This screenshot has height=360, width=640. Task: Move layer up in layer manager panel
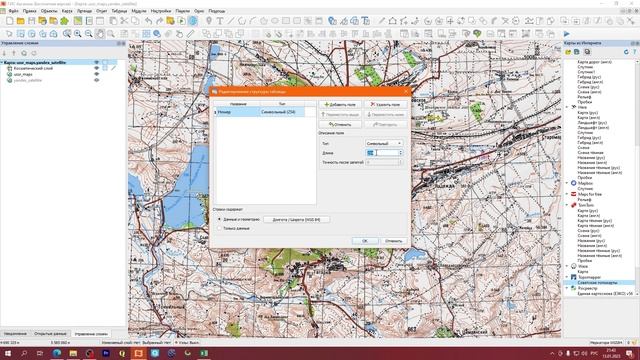click(x=14, y=53)
